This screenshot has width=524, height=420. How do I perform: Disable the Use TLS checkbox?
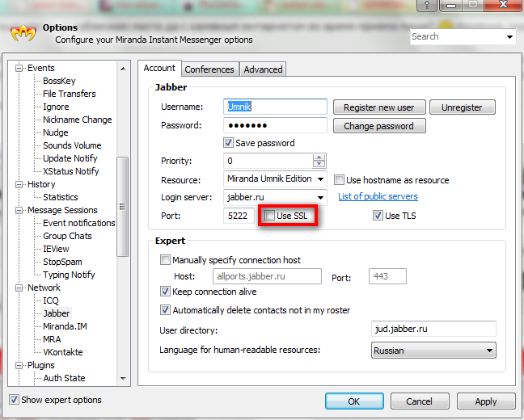click(378, 216)
